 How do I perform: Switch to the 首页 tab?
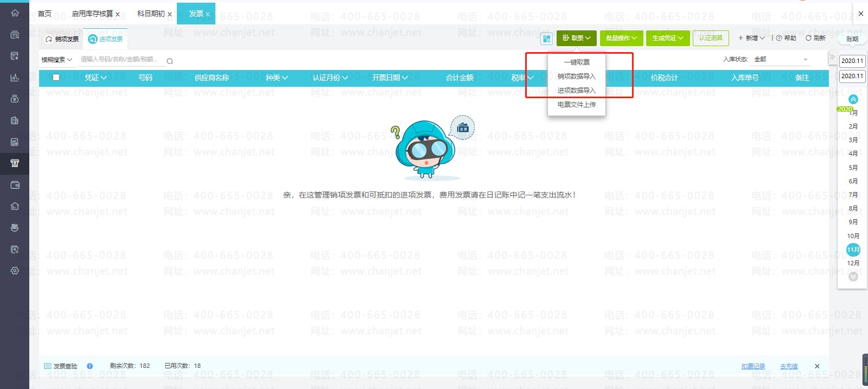pos(44,14)
